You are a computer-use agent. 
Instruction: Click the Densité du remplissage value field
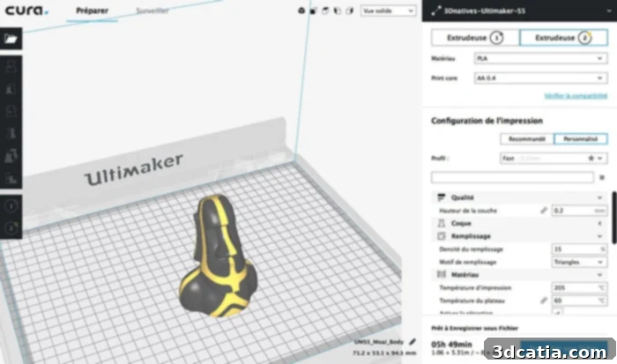pyautogui.click(x=579, y=249)
